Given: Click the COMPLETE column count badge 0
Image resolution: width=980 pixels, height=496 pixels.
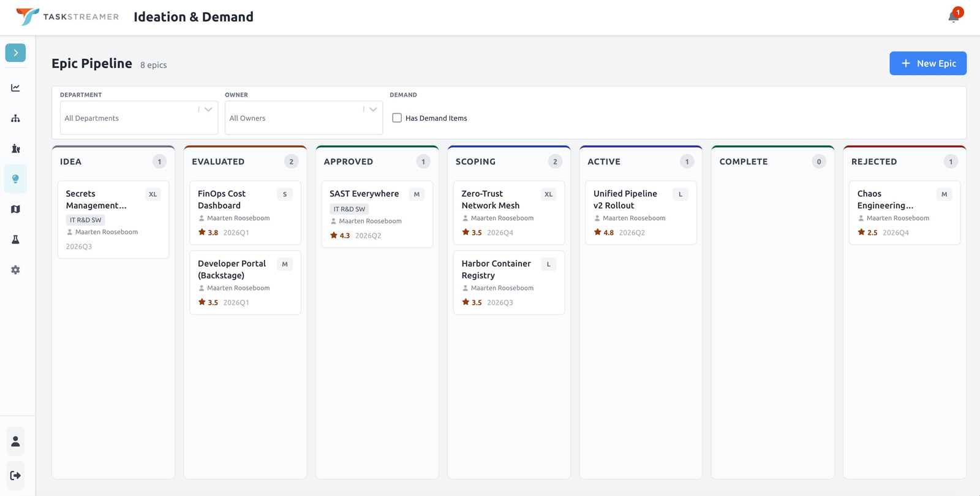Looking at the screenshot, I should click(819, 162).
